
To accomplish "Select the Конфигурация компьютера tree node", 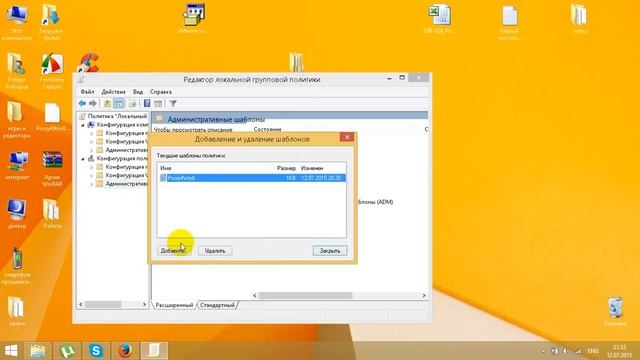I will [x=122, y=125].
